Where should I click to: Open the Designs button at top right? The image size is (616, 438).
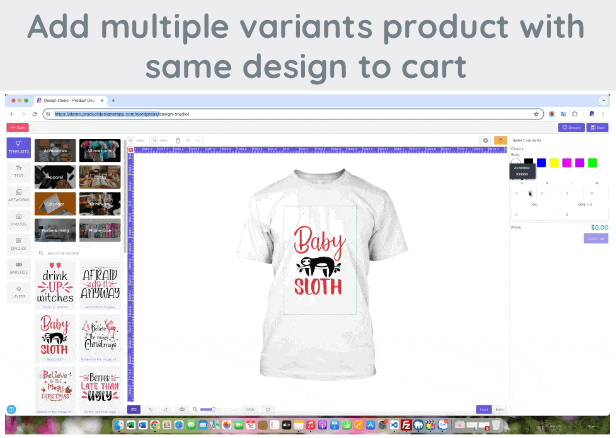point(572,127)
